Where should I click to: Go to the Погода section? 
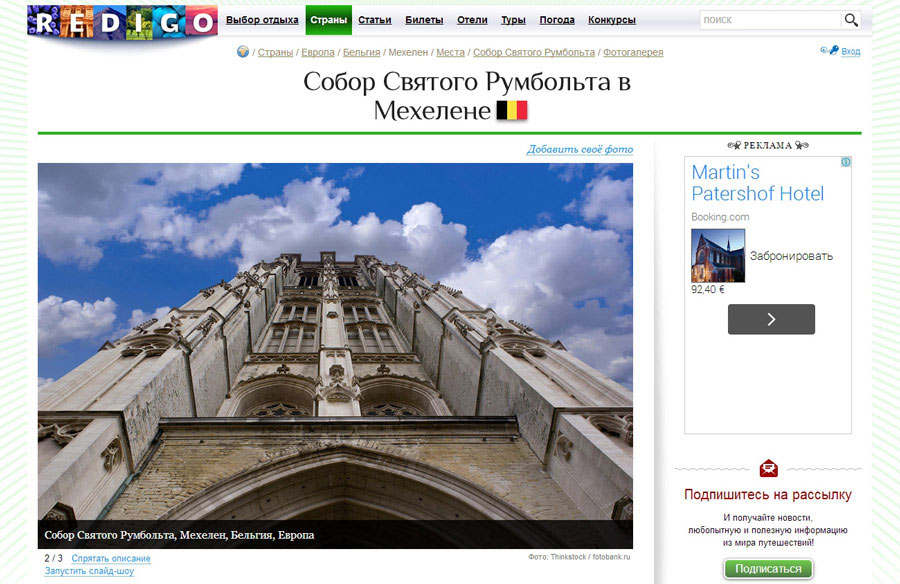[557, 20]
